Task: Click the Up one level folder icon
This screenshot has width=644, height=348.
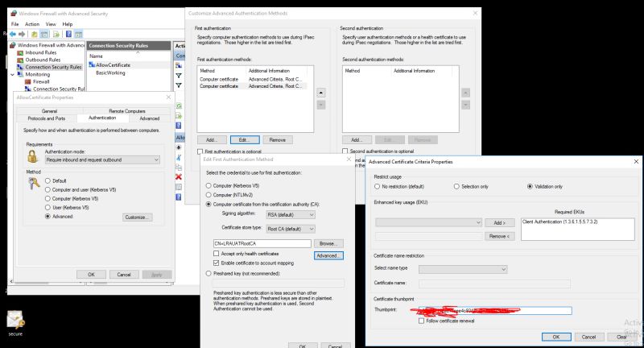Action: pos(35,34)
